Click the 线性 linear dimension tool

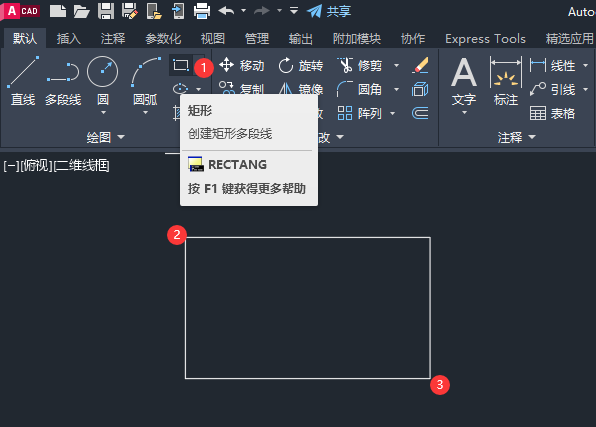coord(553,65)
